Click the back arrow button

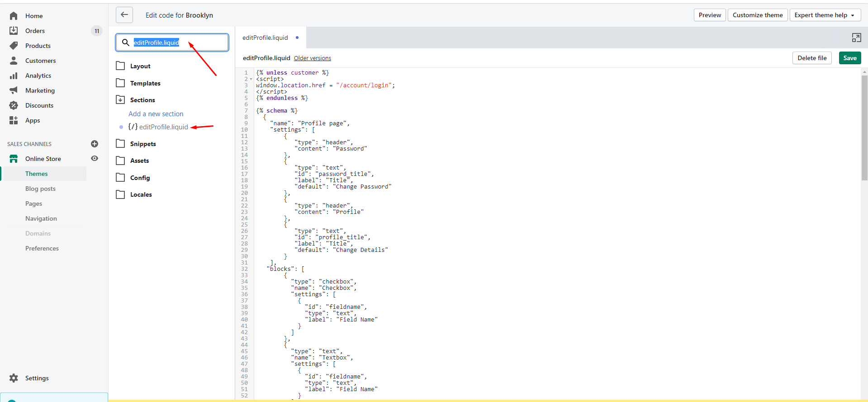[124, 15]
